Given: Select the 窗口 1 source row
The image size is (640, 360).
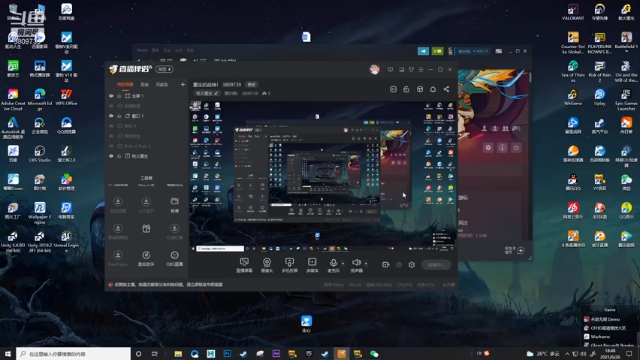Looking at the screenshot, I should click(147, 116).
